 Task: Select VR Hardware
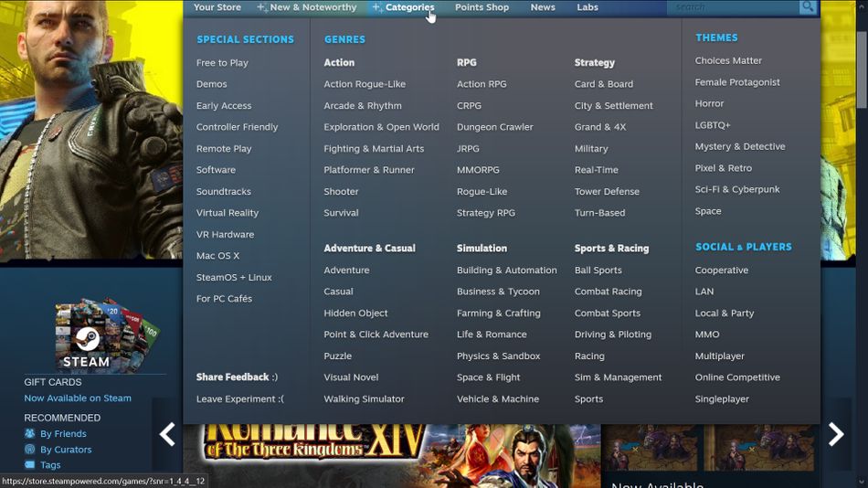225,234
